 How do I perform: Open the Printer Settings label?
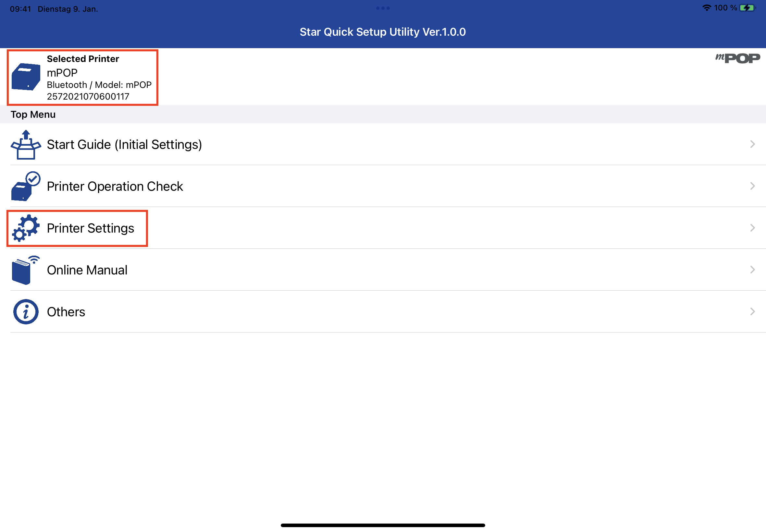pyautogui.click(x=90, y=228)
